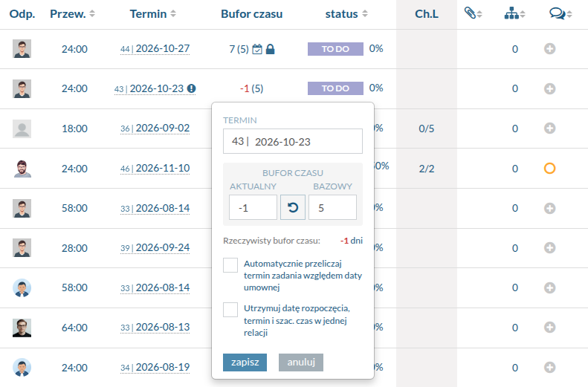Click the Odp. column header
The width and height of the screenshot is (588, 387).
coord(22,14)
